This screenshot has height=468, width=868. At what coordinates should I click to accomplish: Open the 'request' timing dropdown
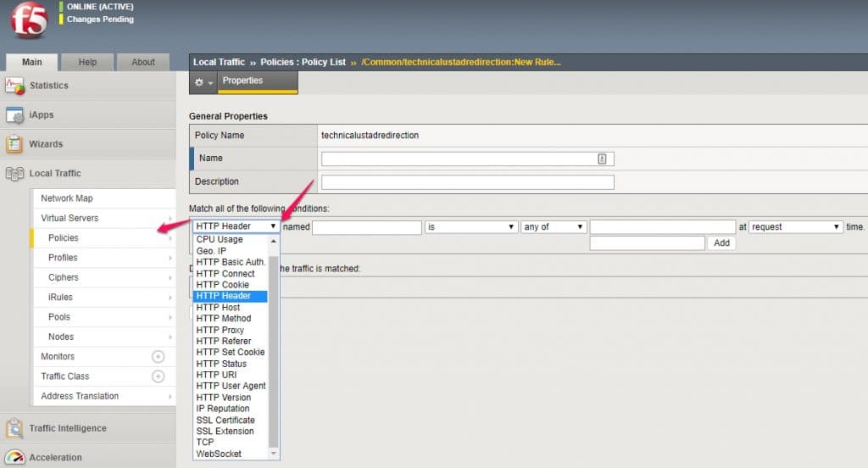[x=795, y=227]
